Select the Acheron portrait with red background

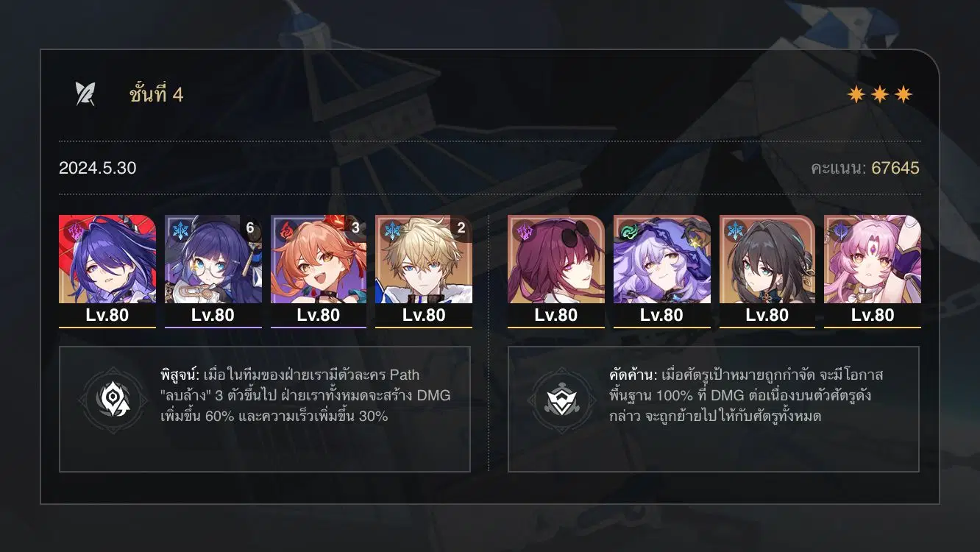coord(107,259)
